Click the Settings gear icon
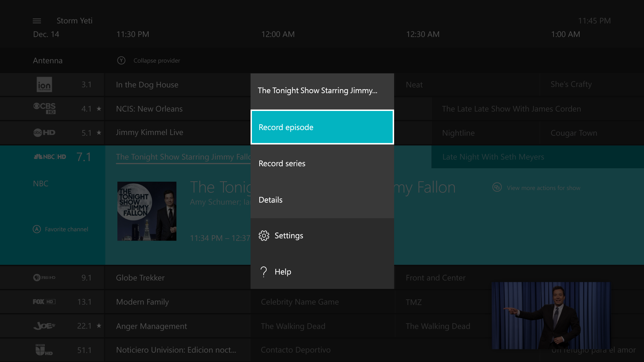This screenshot has width=644, height=362. 264,236
